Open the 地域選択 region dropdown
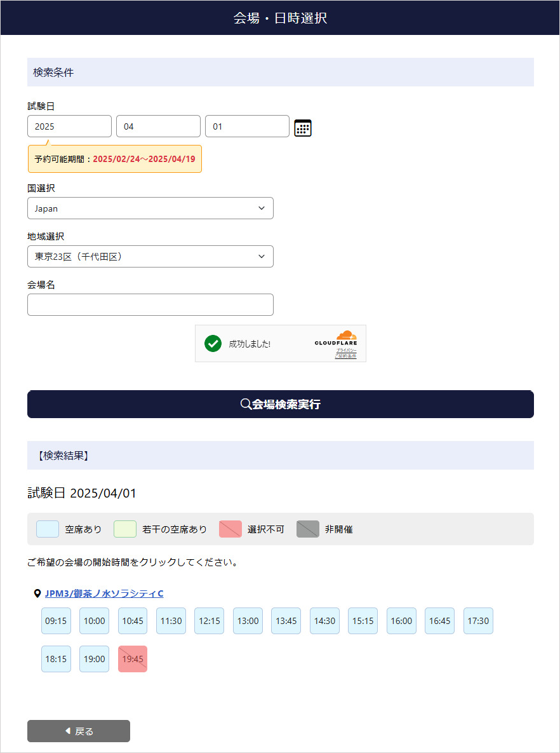Screen dimensions: 560x753 [150, 257]
